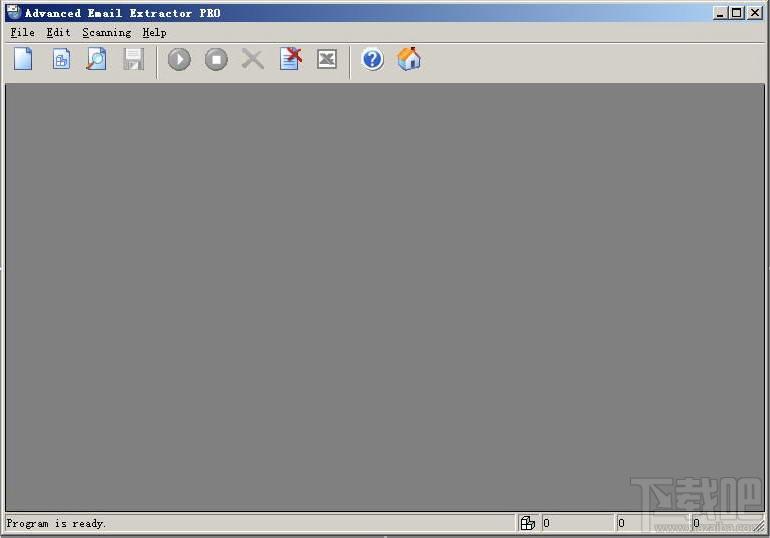Image resolution: width=770 pixels, height=538 pixels.
Task: Click the home page house icon
Action: point(409,59)
